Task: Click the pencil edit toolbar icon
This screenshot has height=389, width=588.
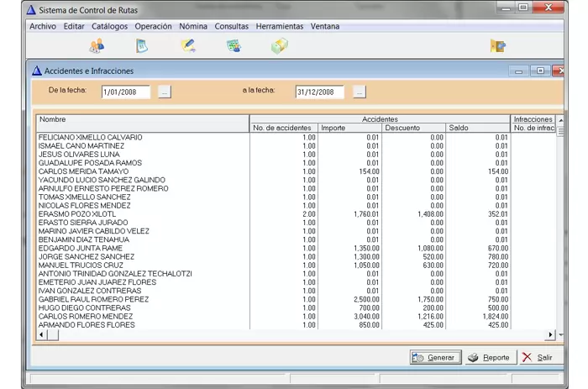Action: (188, 46)
